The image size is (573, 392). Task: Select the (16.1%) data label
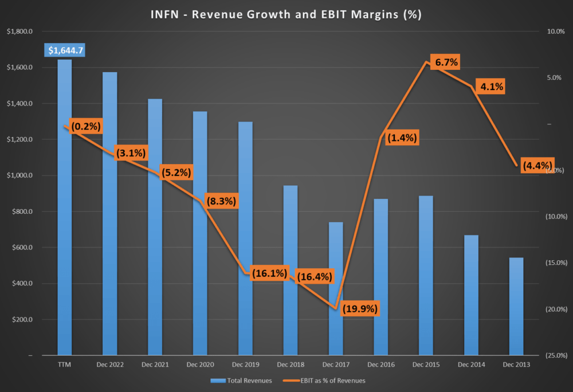pyautogui.click(x=270, y=273)
